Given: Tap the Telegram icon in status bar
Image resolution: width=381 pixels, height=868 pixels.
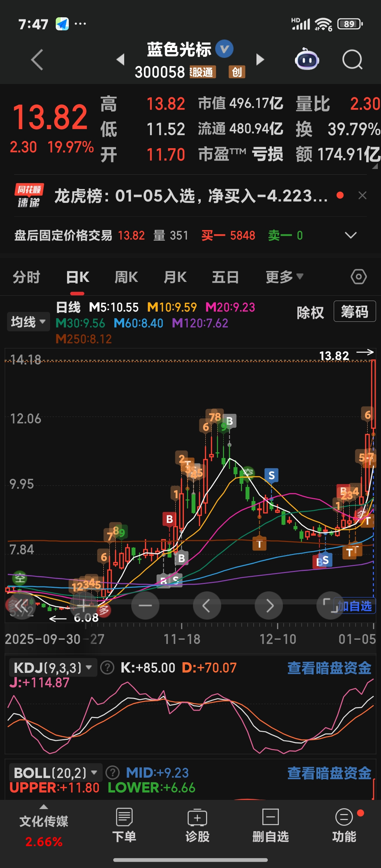Looking at the screenshot, I should point(62,24).
